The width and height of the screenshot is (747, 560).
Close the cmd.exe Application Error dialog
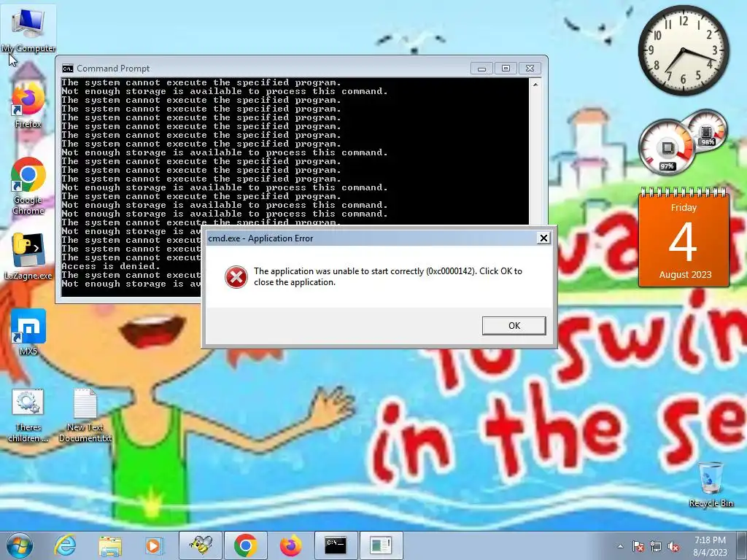[543, 238]
